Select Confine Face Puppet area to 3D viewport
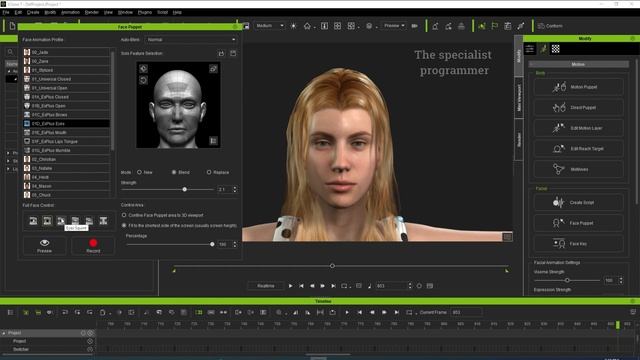Screen dimensions: 640x360 [x=124, y=215]
